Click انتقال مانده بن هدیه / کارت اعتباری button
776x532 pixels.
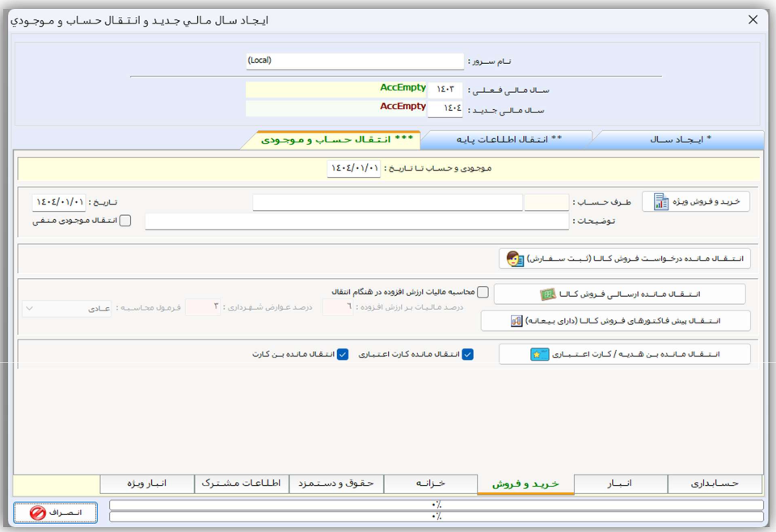pyautogui.click(x=625, y=354)
